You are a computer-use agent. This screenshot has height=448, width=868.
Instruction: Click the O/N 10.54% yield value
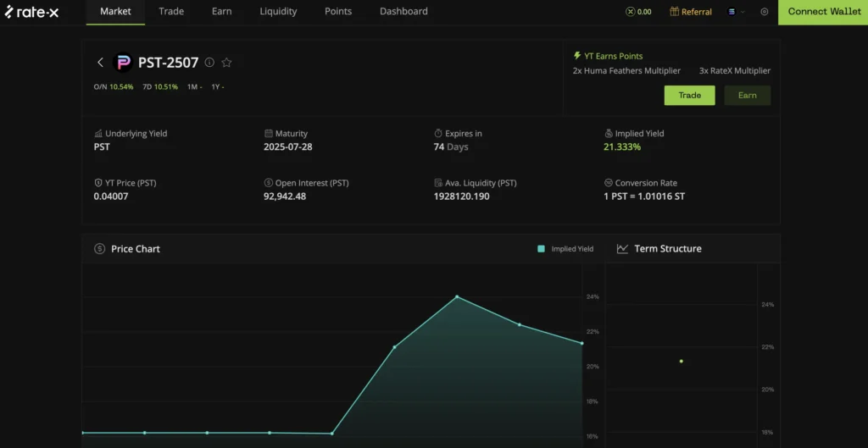(121, 87)
